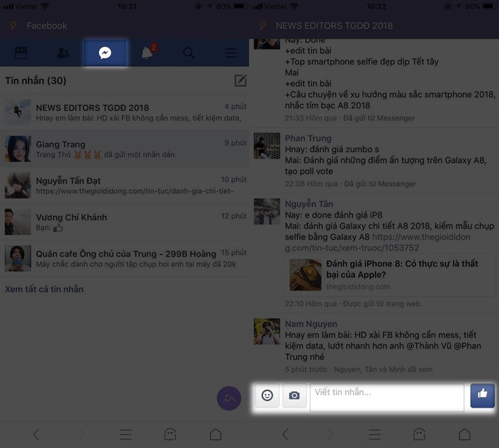Screen dimensions: 499x448
Task: Open the notifications bell with badge 2
Action: coord(147,52)
